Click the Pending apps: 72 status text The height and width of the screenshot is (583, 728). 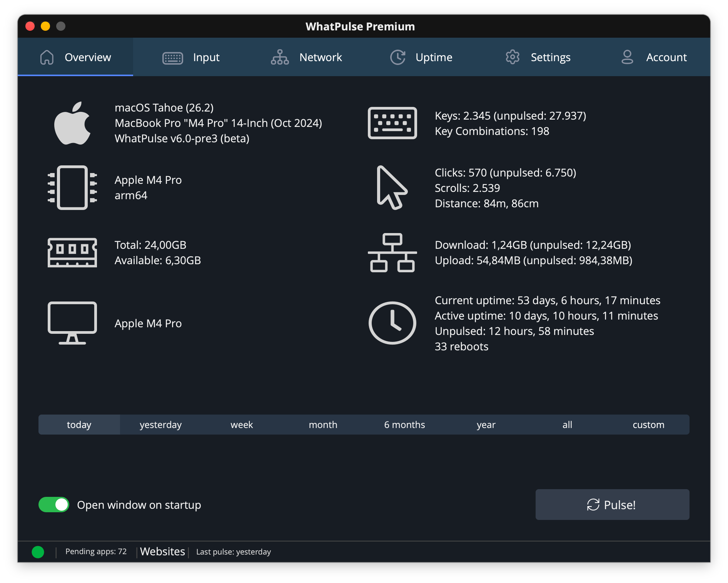(x=96, y=551)
